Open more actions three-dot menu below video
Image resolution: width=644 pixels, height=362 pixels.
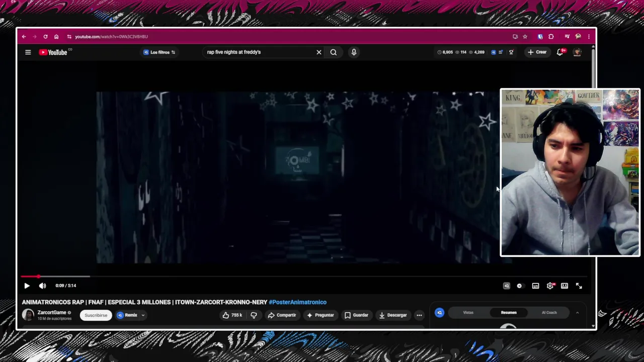[x=419, y=315]
